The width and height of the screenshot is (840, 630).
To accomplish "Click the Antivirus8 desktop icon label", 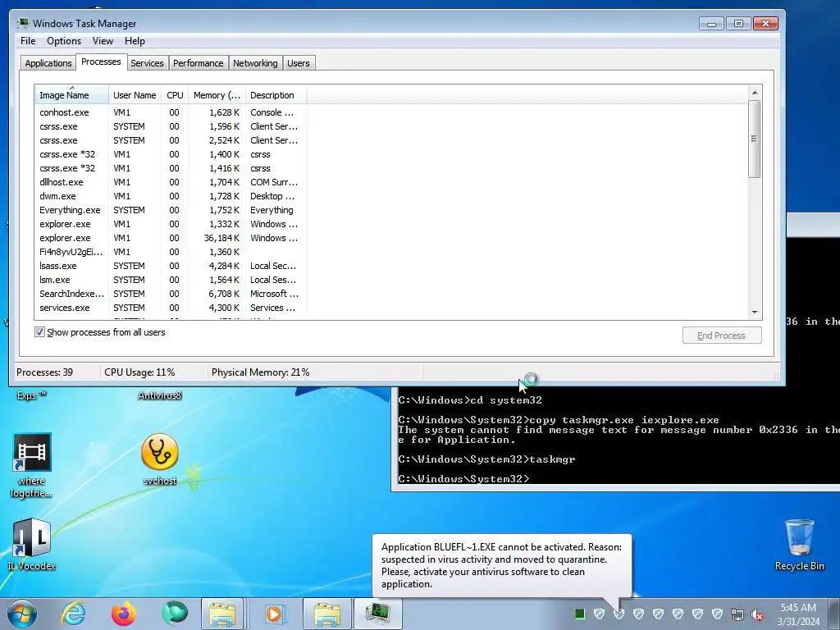I will (160, 395).
